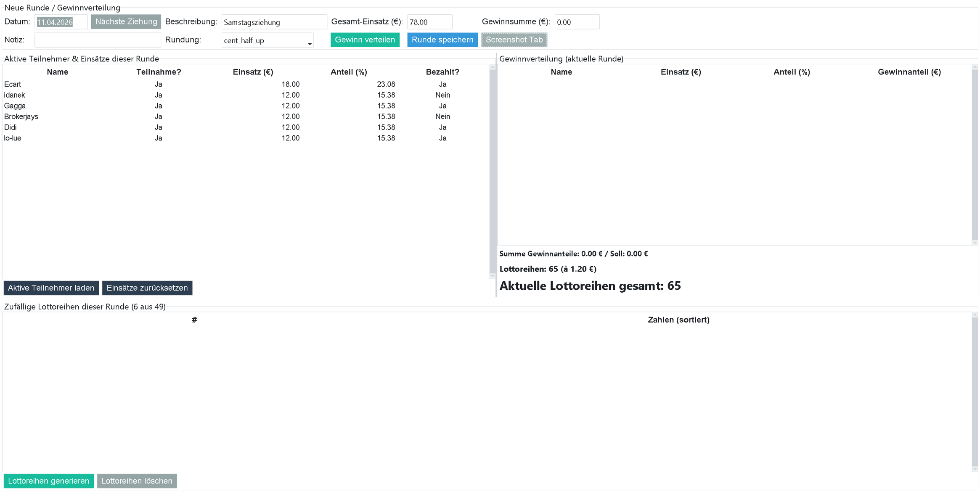Sort participants by Einsatz (€) header
The image size is (980, 492).
tap(253, 72)
